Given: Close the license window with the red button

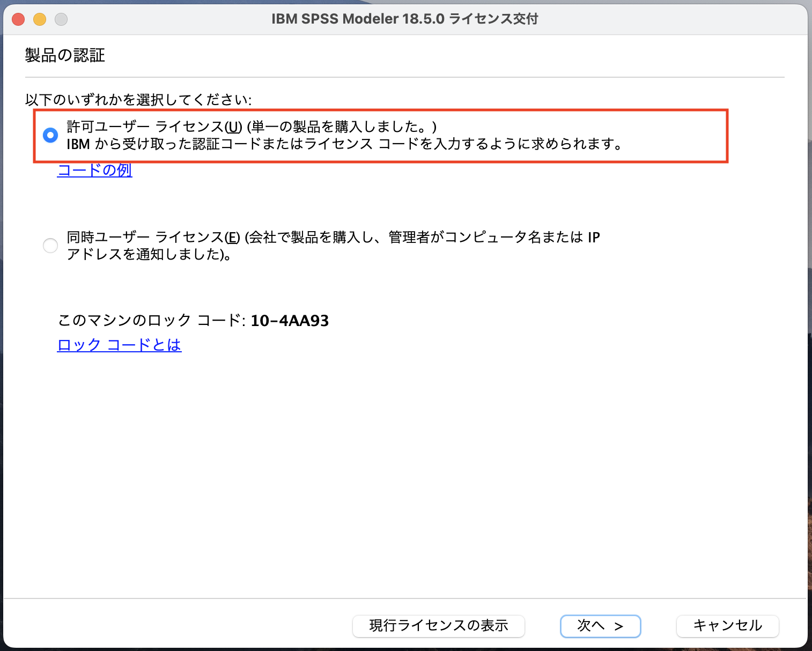Looking at the screenshot, I should click(x=18, y=19).
